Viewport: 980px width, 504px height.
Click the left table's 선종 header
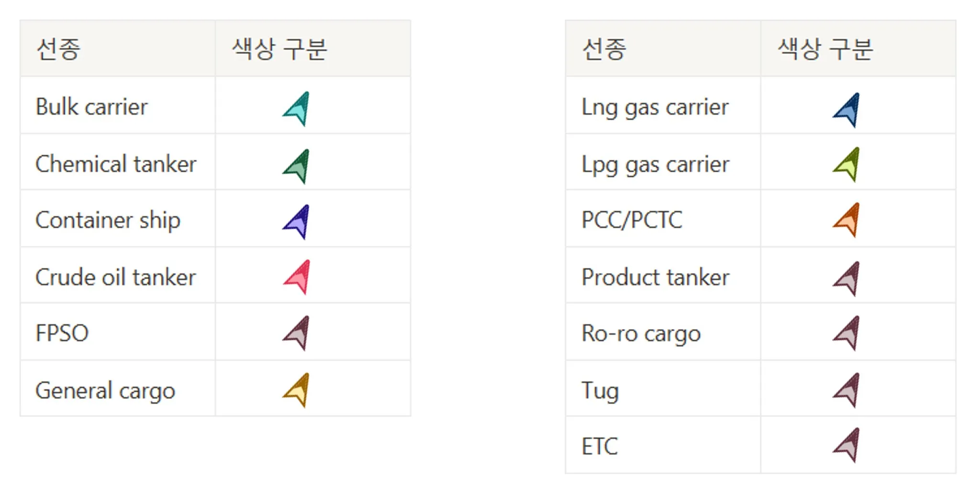click(58, 49)
